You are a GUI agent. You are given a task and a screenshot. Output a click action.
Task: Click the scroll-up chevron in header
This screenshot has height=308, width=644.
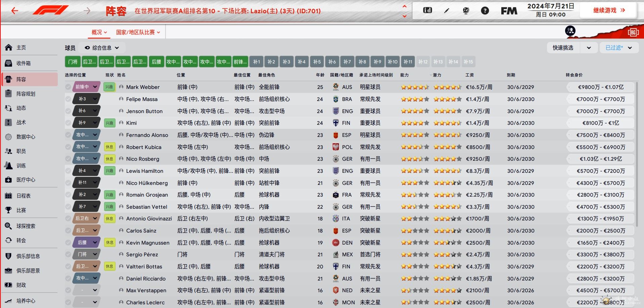tap(405, 6)
